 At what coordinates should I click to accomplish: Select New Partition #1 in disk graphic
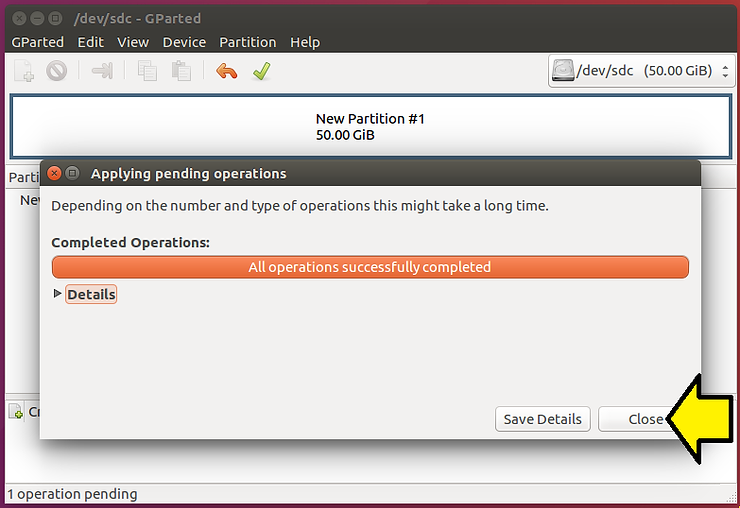click(370, 126)
